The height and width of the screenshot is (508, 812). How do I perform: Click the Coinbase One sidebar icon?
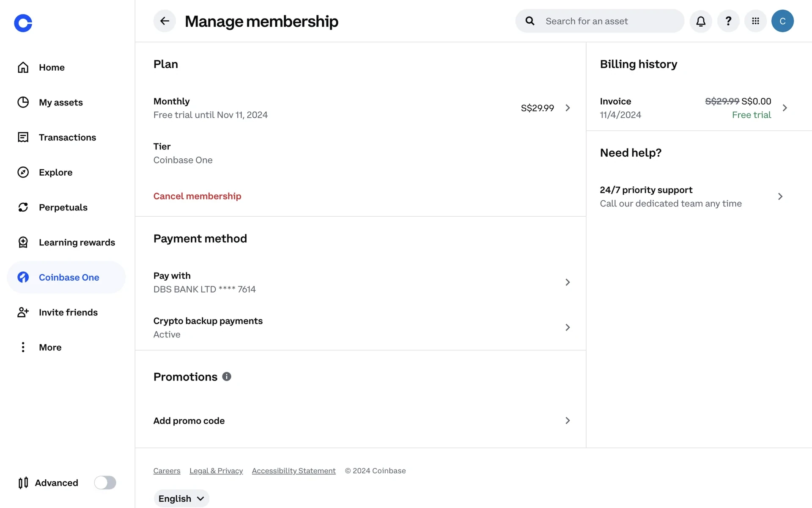[x=23, y=277]
